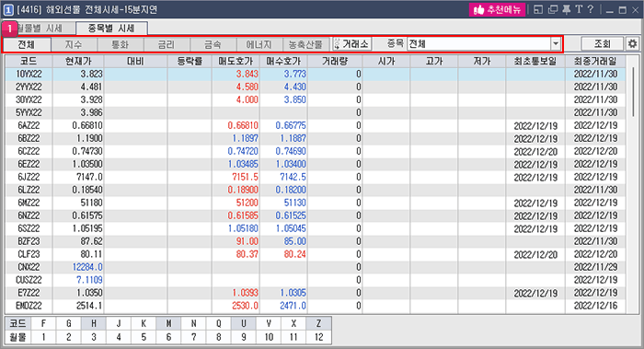Click the duplicate window icon in title bar
The height and width of the screenshot is (349, 644).
pos(553,9)
